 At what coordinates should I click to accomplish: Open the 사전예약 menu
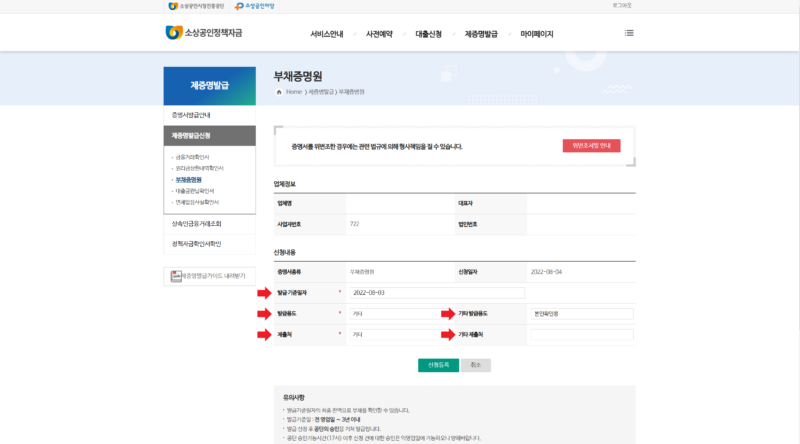pyautogui.click(x=379, y=34)
